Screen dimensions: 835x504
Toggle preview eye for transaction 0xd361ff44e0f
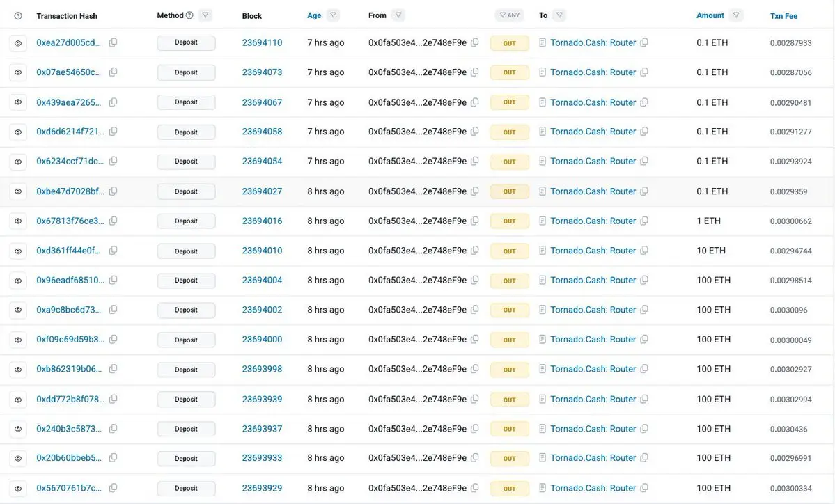pyautogui.click(x=18, y=251)
